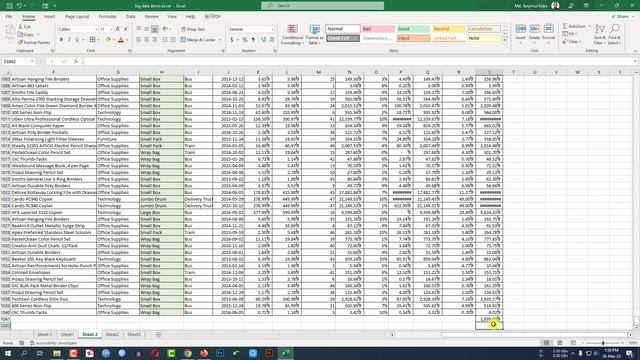
Task: Toggle Underline formatting in the Font group
Action: [77, 40]
